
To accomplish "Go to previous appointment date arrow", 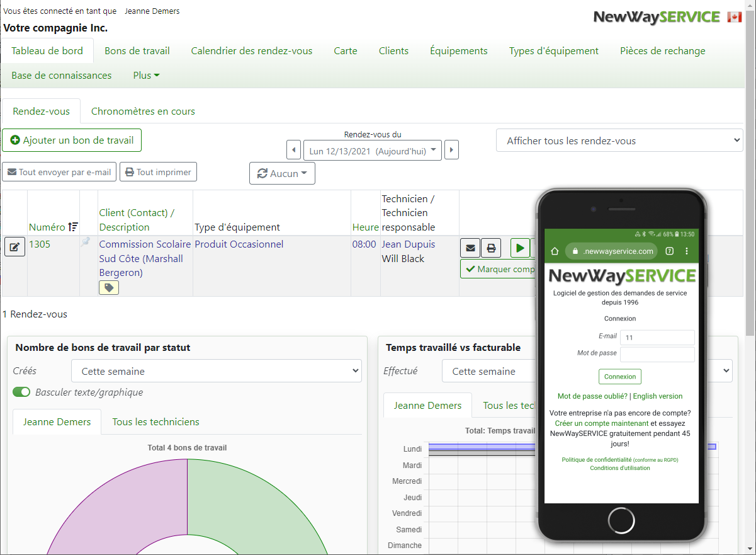I will pos(293,150).
